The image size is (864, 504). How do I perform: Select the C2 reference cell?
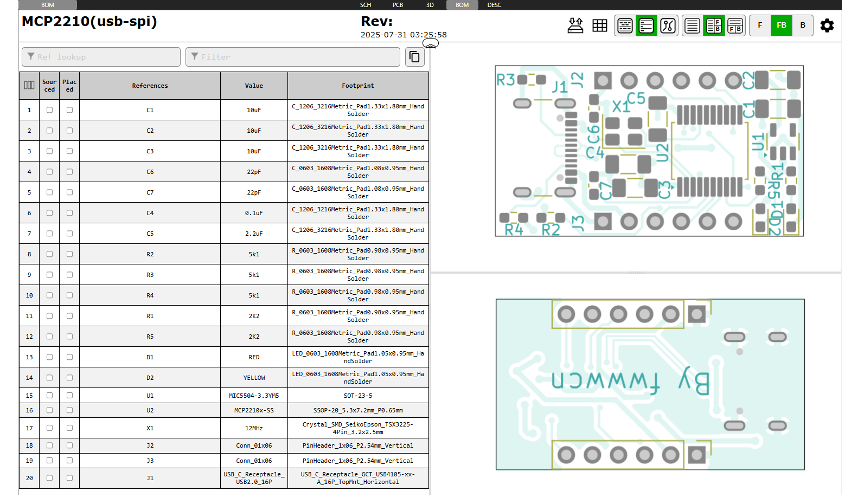click(150, 131)
